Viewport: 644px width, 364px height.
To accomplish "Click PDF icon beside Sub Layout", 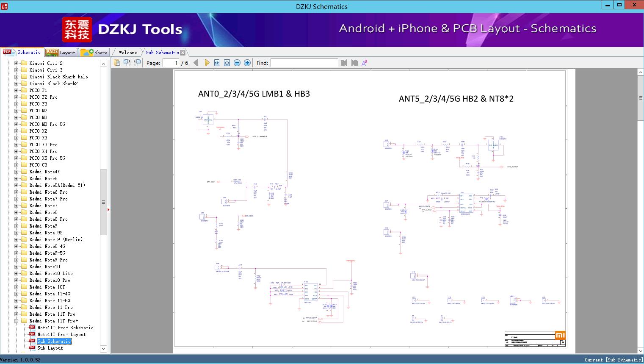I will (32, 348).
